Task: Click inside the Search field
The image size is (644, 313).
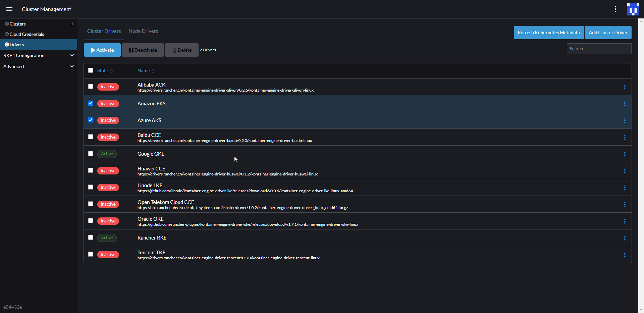Action: click(599, 48)
